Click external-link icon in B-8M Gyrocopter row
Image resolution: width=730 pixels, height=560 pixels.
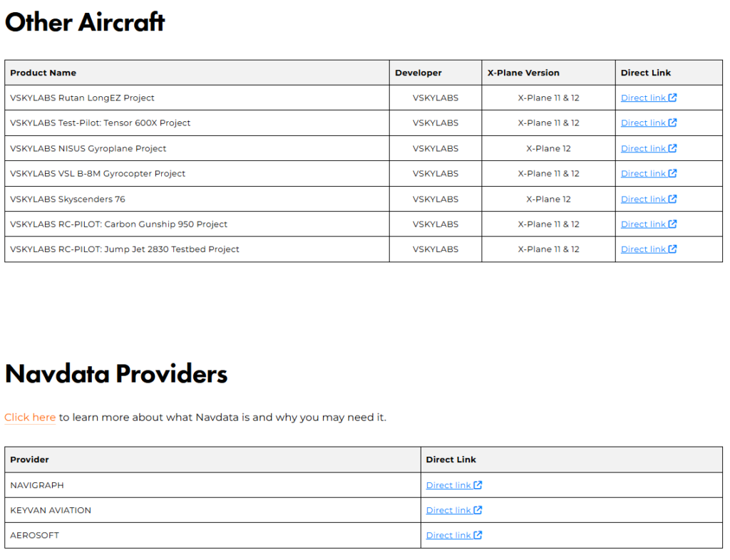coord(672,173)
